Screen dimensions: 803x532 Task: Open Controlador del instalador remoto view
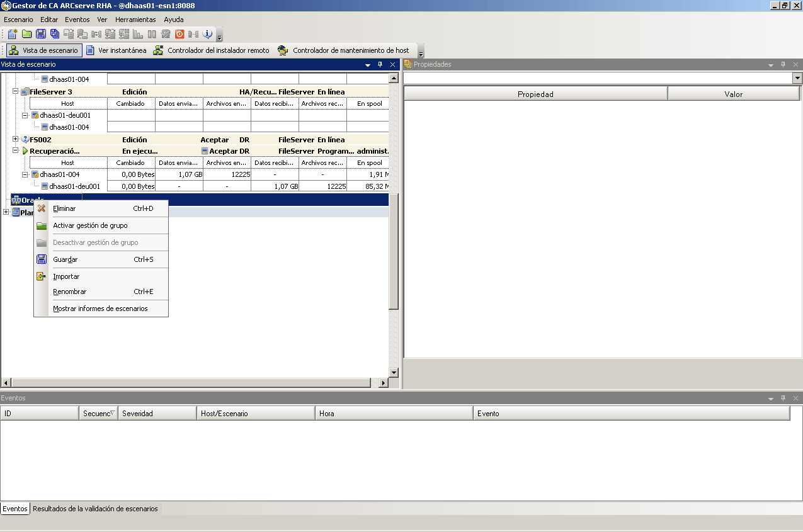click(x=212, y=50)
